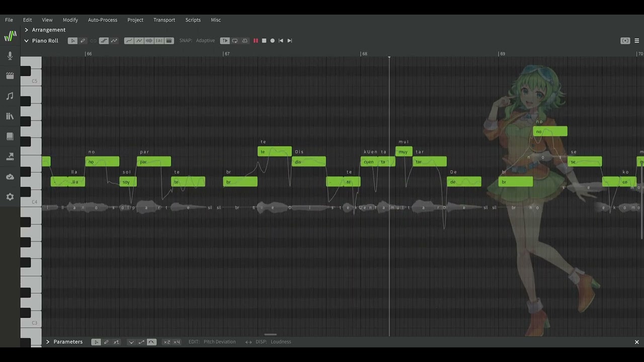Expand the Parameters panel

48,342
